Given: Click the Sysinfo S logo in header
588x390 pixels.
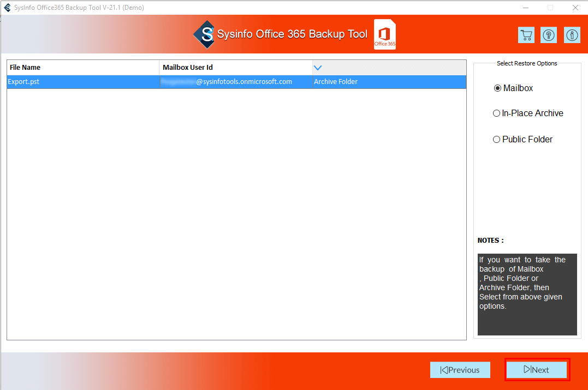Looking at the screenshot, I should pos(204,34).
